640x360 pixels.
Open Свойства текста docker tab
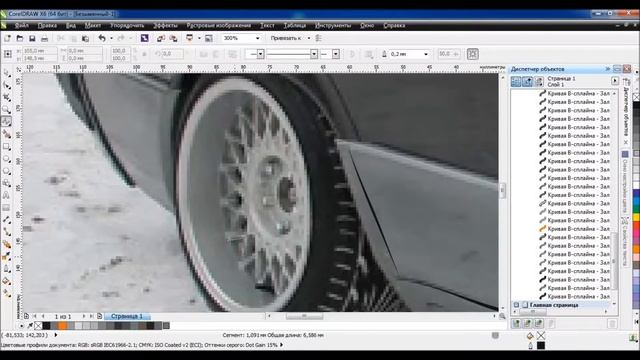pyautogui.click(x=625, y=242)
